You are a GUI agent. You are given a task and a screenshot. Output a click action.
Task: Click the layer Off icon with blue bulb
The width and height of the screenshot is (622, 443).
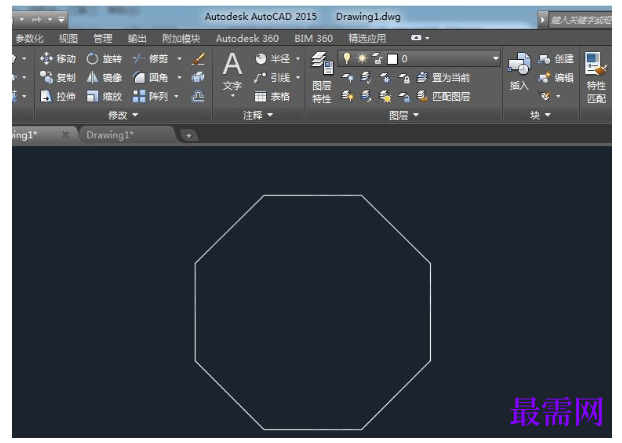347,77
